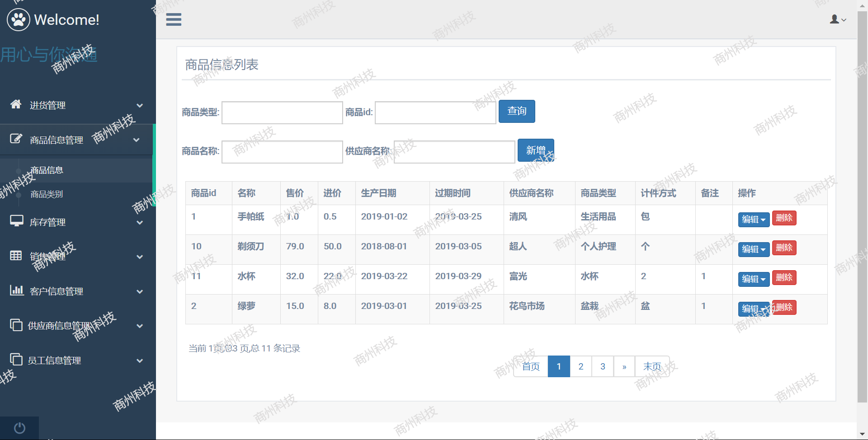868x440 pixels.
Task: Click the copy icon beside 员工信息管理
Action: point(16,359)
